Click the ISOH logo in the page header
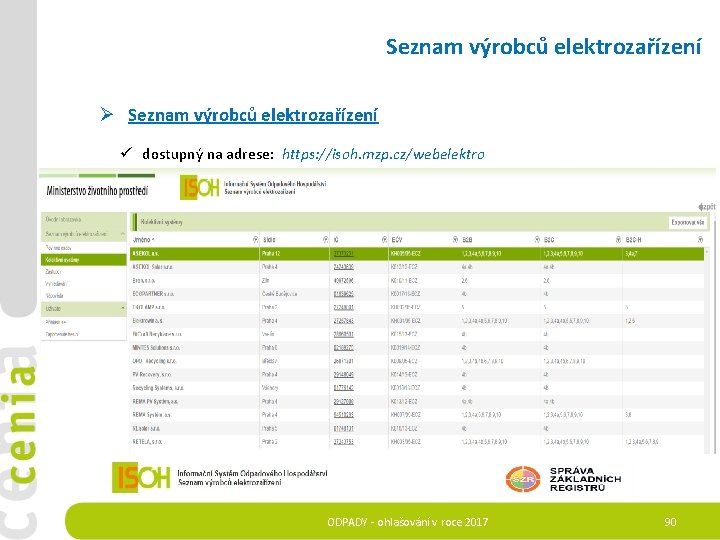 pos(200,187)
